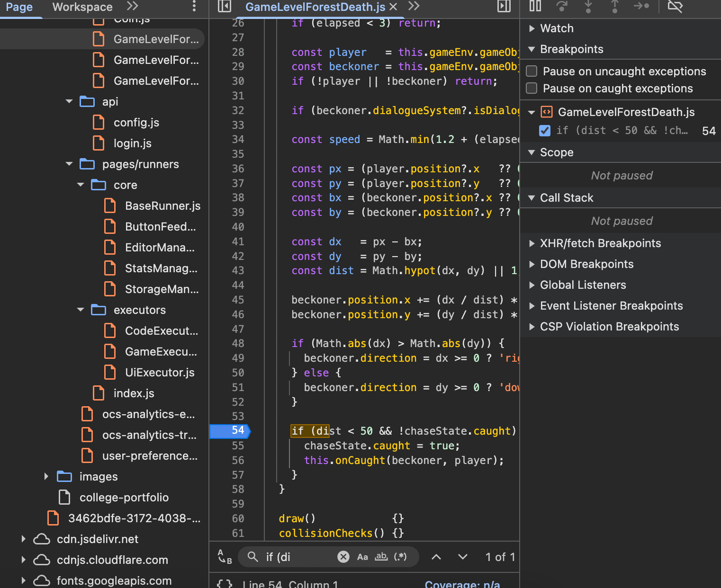
Task: Toggle the debugger sidebar icon
Action: pyautogui.click(x=504, y=6)
